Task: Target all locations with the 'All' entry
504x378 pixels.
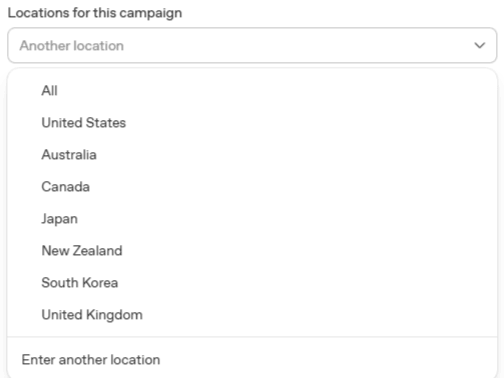Action: pos(252,91)
